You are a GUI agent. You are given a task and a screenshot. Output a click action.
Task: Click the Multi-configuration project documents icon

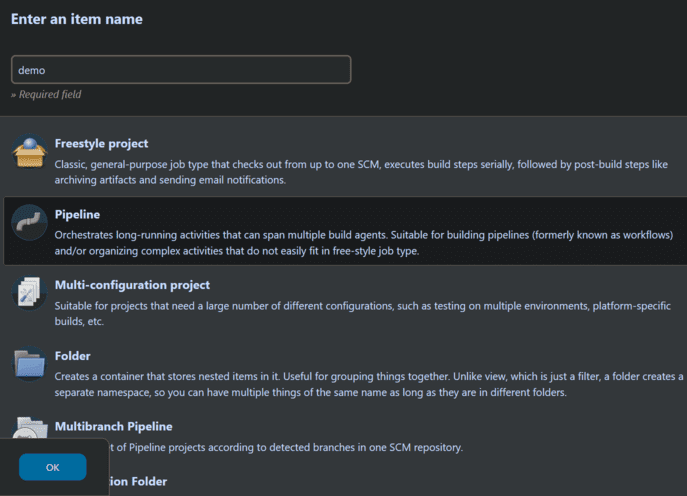coord(29,293)
